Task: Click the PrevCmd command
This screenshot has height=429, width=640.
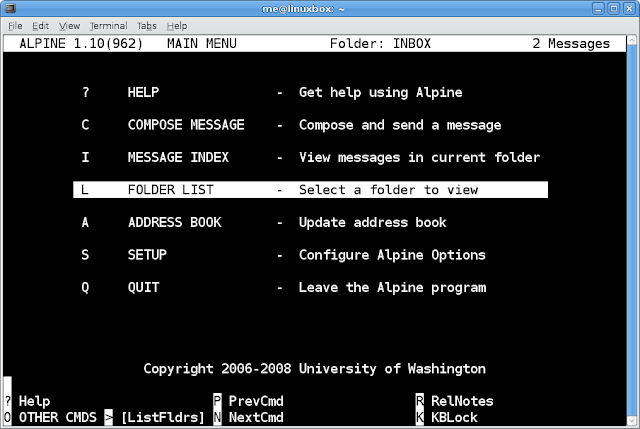Action: click(x=256, y=401)
